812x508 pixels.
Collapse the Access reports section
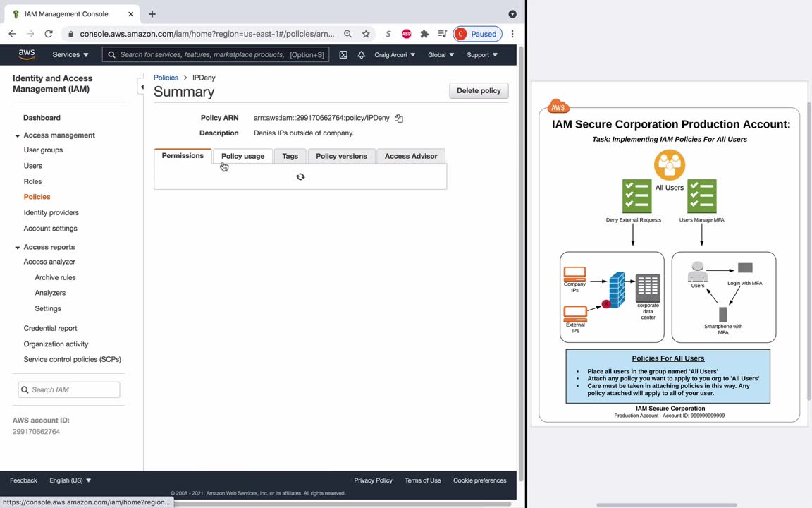17,248
